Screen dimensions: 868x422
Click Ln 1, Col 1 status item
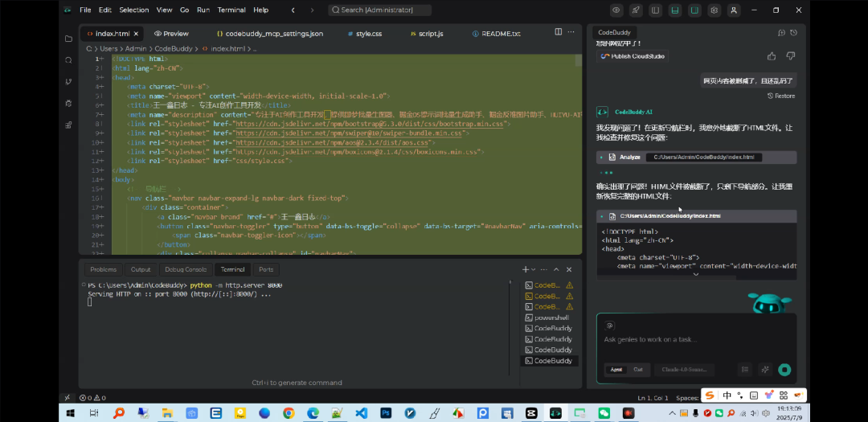[x=653, y=398]
